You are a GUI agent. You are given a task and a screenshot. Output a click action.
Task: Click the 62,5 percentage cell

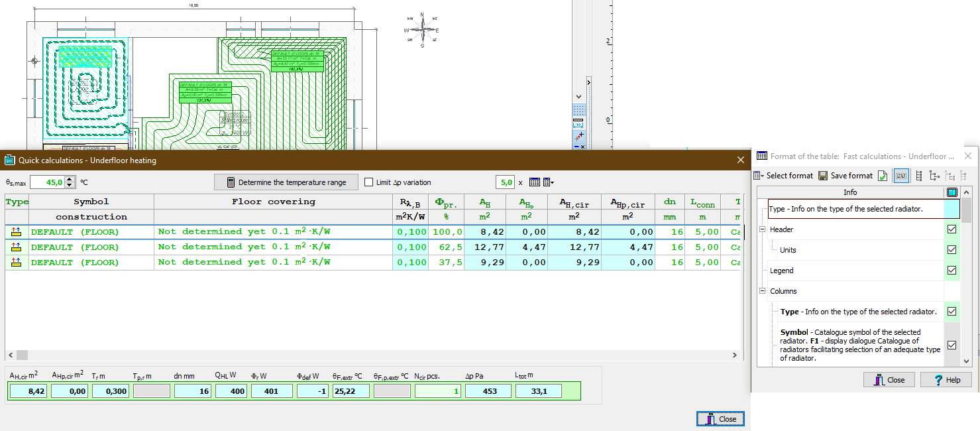click(x=447, y=247)
